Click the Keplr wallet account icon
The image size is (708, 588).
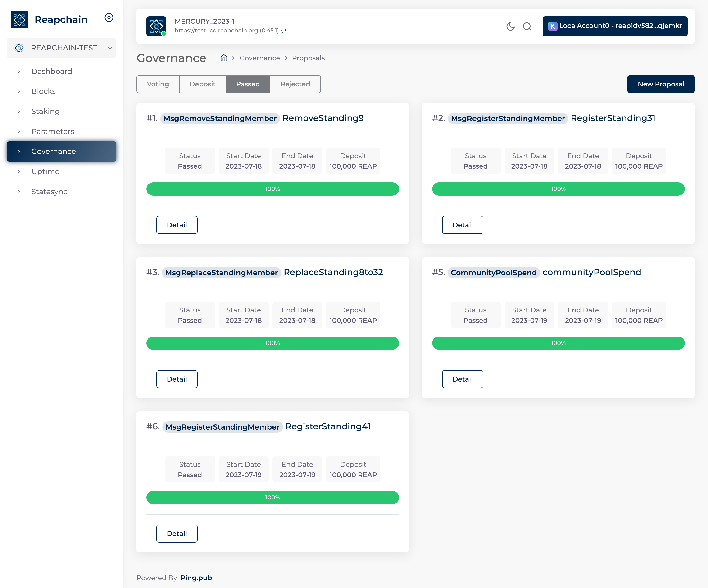click(x=552, y=26)
